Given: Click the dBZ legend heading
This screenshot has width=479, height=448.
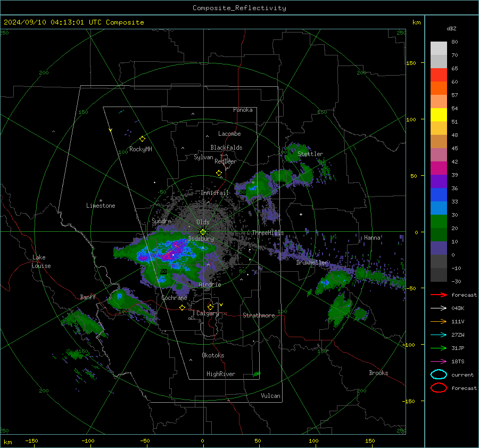Looking at the screenshot, I should point(451,28).
